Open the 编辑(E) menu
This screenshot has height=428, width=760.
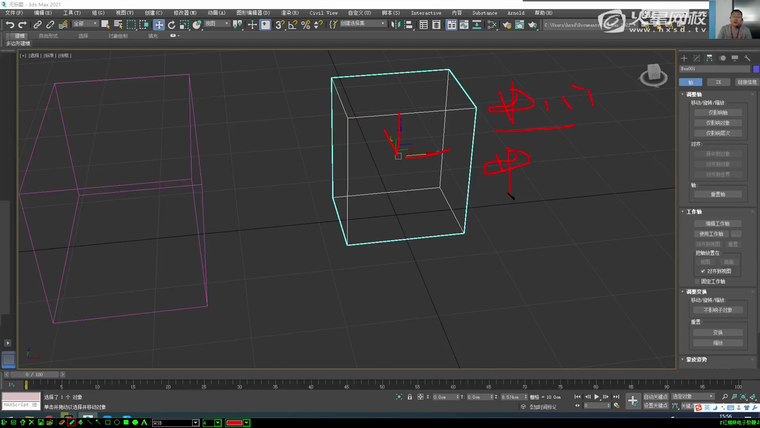43,13
